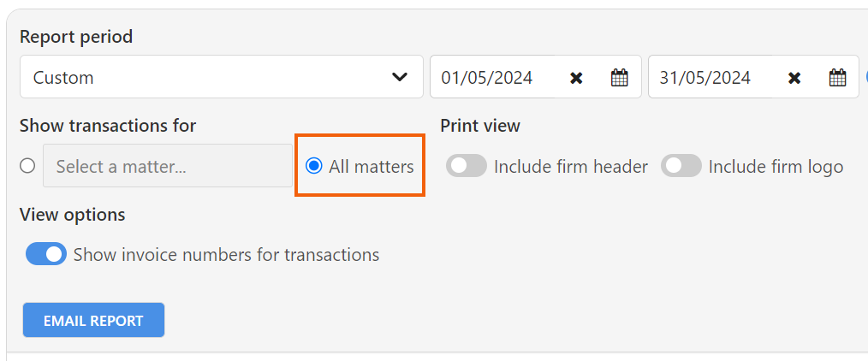Image resolution: width=868 pixels, height=361 pixels.
Task: Click the Email Report button
Action: click(93, 320)
